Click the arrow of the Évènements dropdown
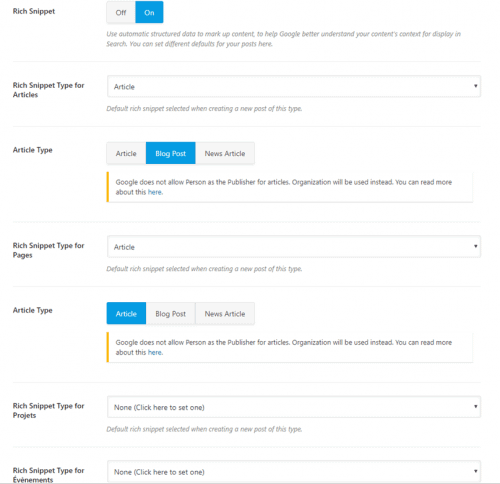The width and height of the screenshot is (500, 484). coord(475,471)
